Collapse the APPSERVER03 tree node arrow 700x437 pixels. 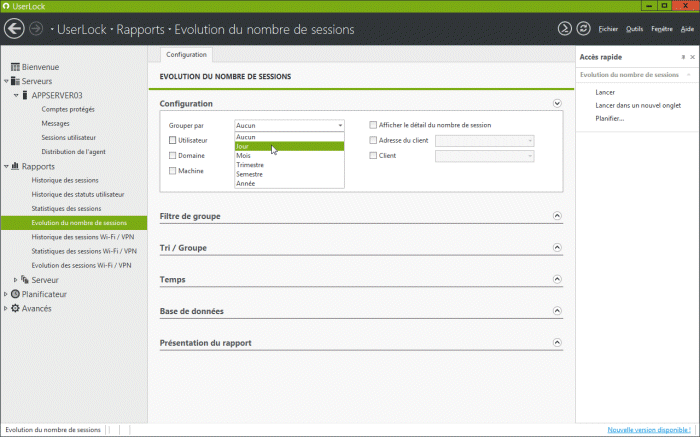[16, 96]
